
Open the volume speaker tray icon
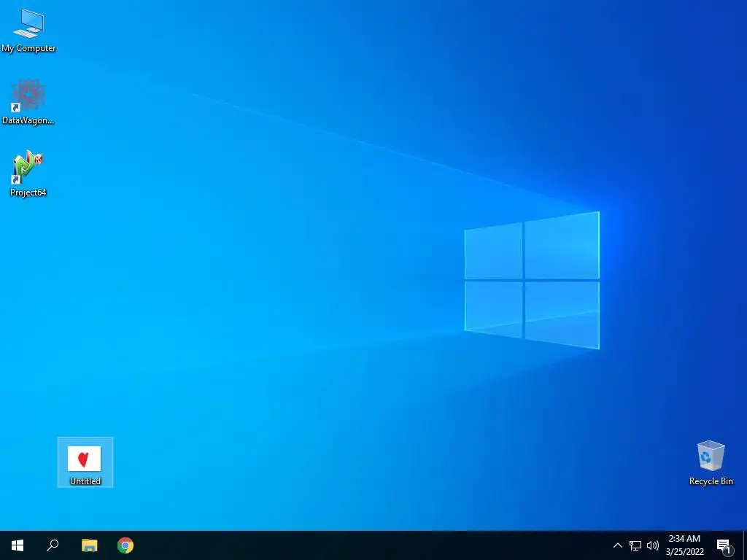tap(653, 545)
